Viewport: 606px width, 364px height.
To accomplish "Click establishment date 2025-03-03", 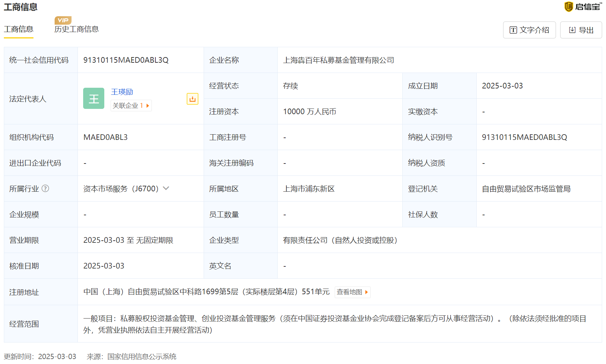I will (x=502, y=86).
